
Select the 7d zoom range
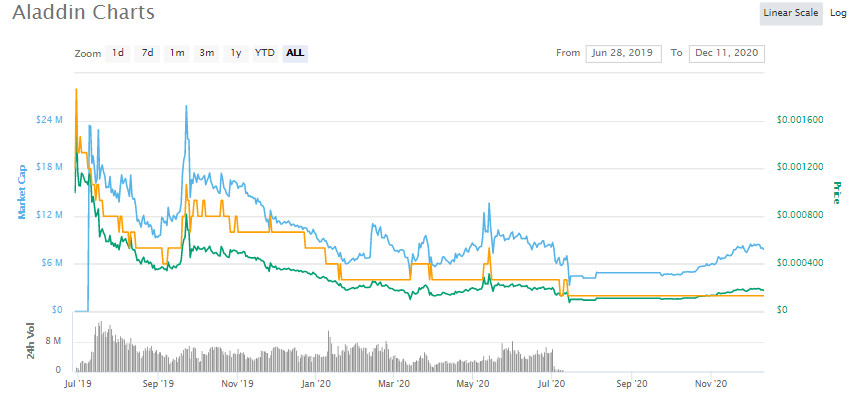pos(147,53)
